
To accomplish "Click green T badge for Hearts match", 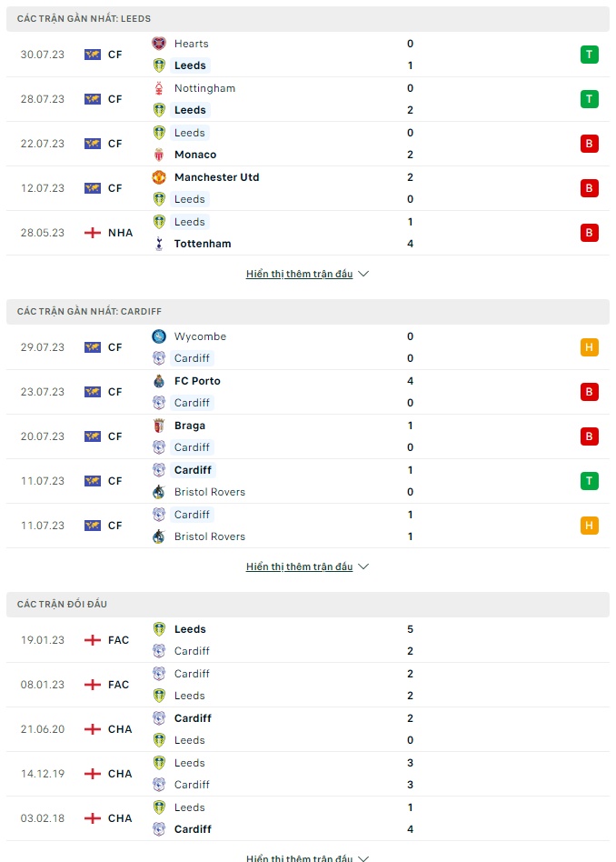I will pos(589,55).
